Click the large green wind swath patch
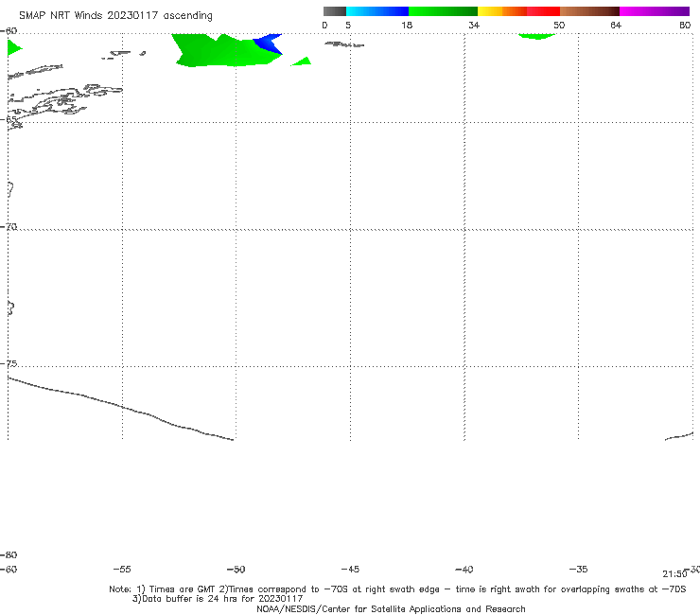Viewport: 700px width, 615px height. 219,51
